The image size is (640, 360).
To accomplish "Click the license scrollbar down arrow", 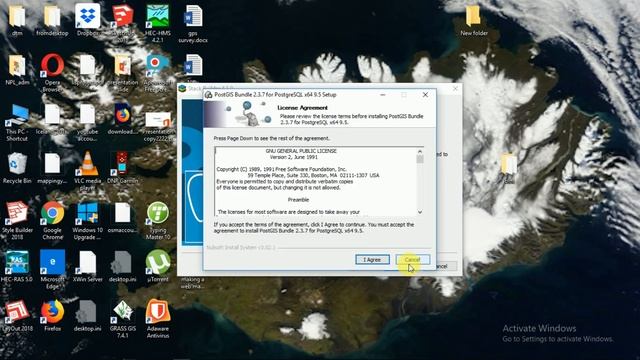I will pos(420,212).
